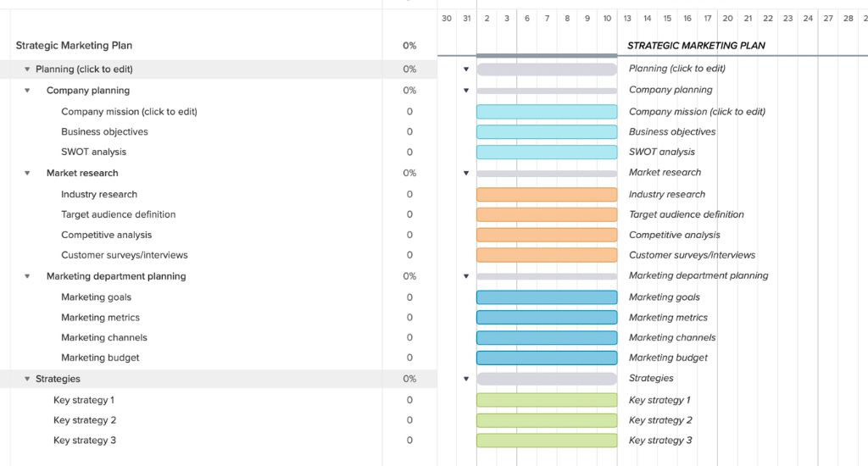The width and height of the screenshot is (868, 466).
Task: Collapse the Market research subgroup
Action: (x=27, y=173)
